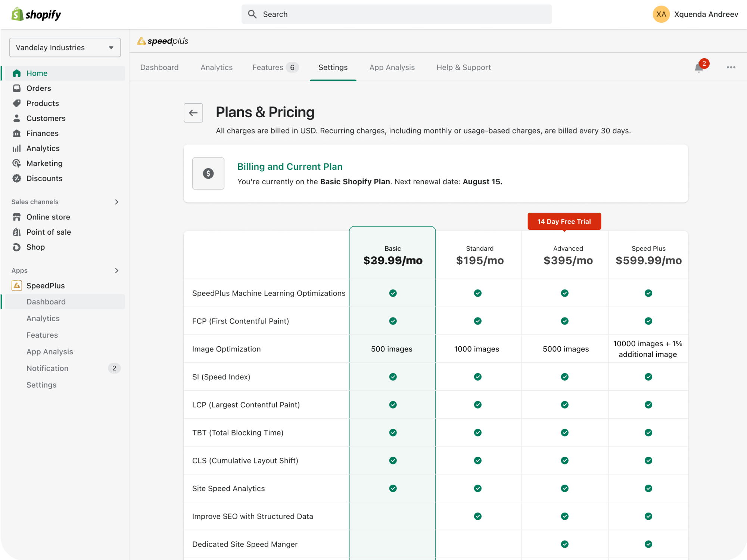Click Advanced plan's Dedicated Site Speed Manager checkmark
Viewport: 747px width, 560px height.
[564, 544]
